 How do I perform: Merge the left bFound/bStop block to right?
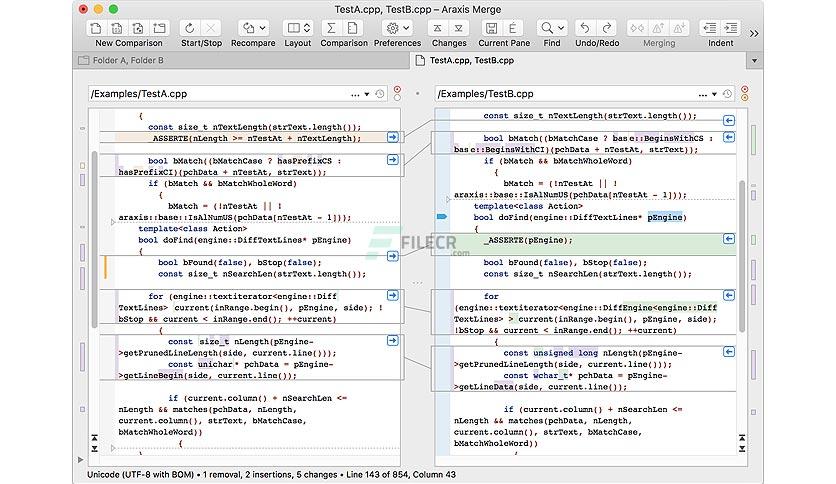[392, 256]
